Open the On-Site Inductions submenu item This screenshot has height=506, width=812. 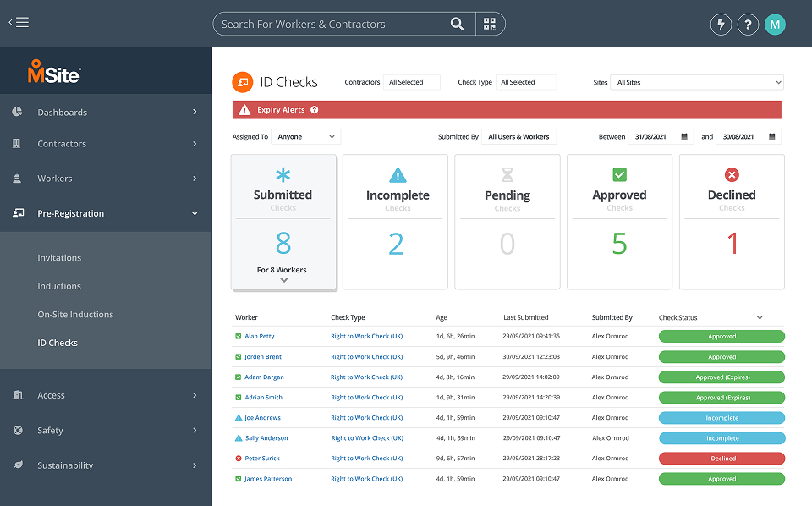coord(75,315)
